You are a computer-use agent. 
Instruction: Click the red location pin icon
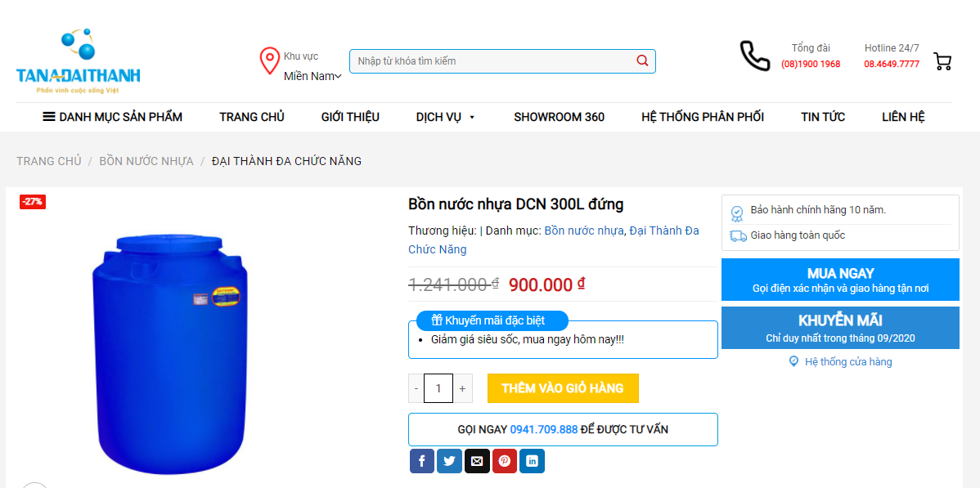coord(269,60)
